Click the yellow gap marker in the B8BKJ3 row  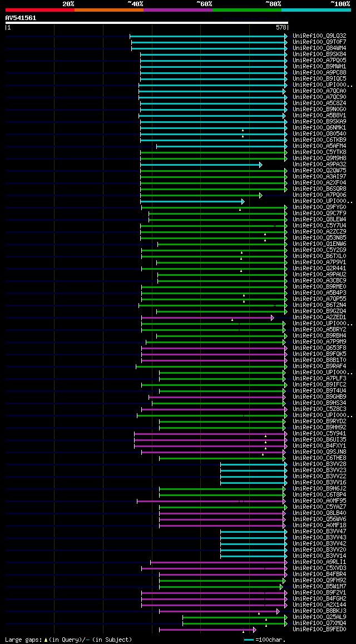pos(259,613)
